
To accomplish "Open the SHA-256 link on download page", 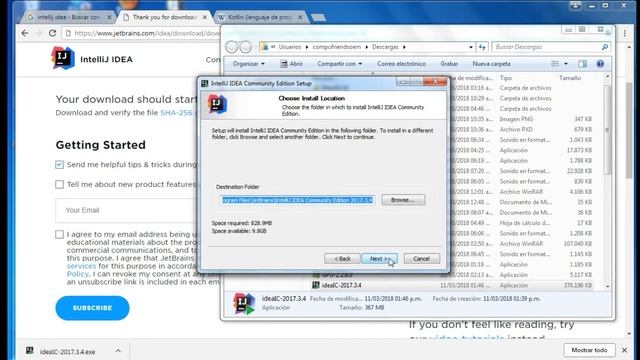I will (x=176, y=113).
